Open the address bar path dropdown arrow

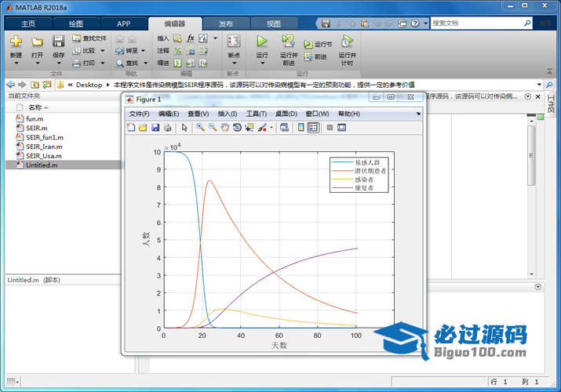tap(539, 85)
